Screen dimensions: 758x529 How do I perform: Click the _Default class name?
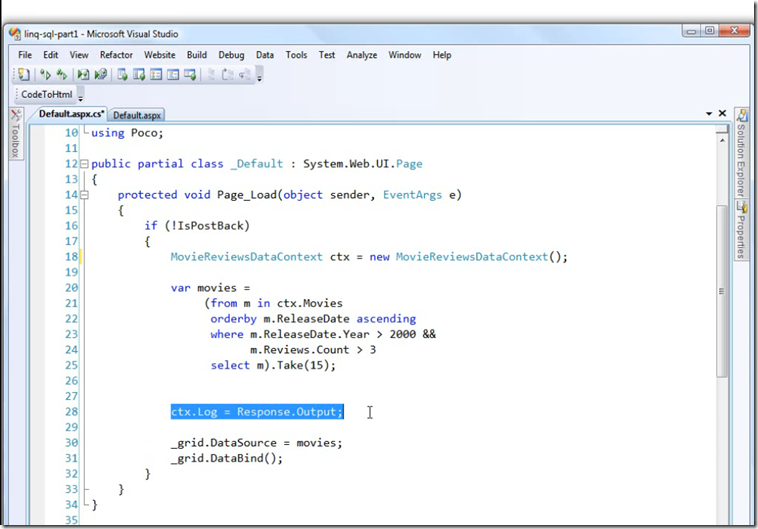pyautogui.click(x=257, y=164)
